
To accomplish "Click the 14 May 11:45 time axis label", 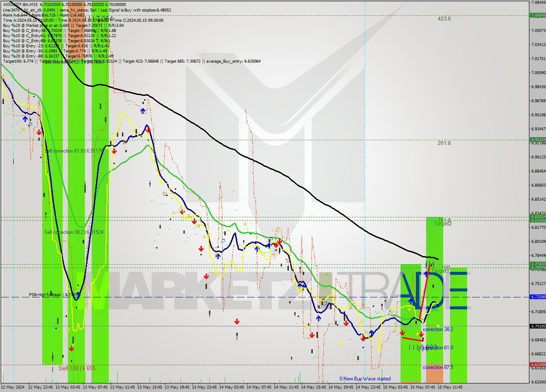I will pos(286,387).
